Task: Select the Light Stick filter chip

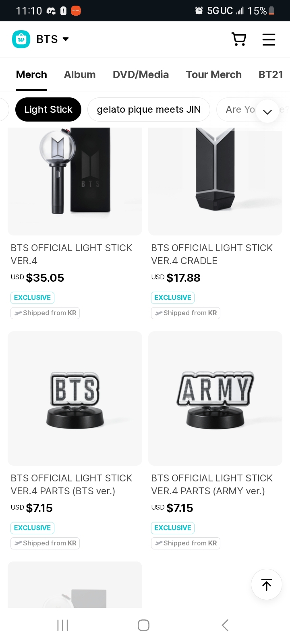Action: pos(48,109)
